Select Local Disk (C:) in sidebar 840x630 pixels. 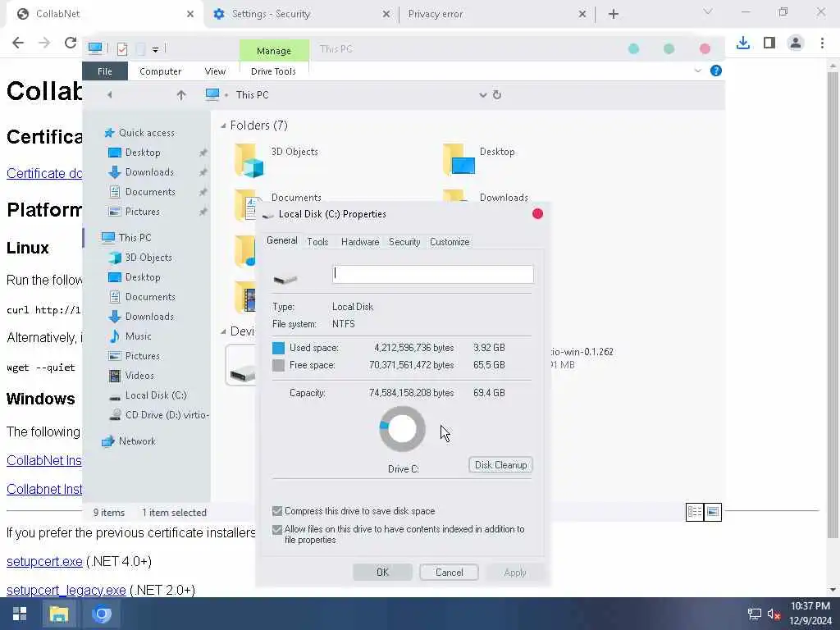[156, 395]
